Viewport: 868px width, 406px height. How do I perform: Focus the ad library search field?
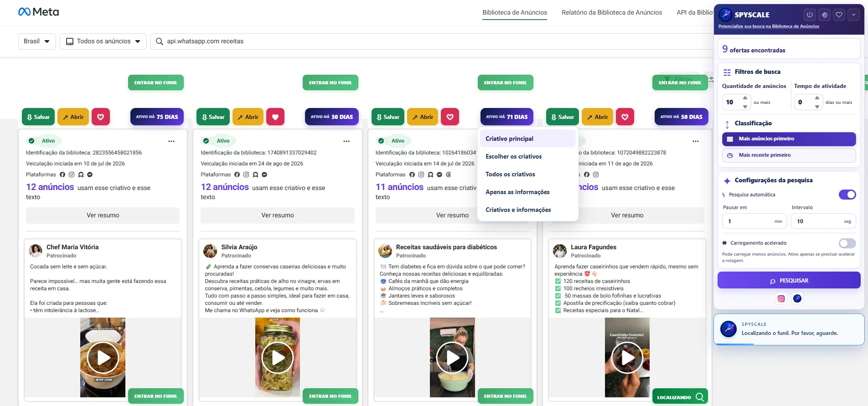[x=433, y=41]
